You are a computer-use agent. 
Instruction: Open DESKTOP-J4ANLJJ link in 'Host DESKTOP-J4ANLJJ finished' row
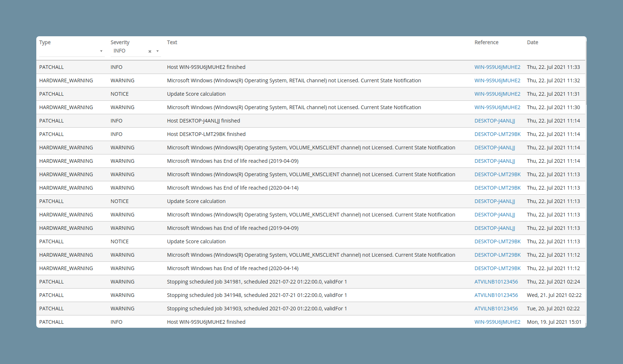point(495,121)
